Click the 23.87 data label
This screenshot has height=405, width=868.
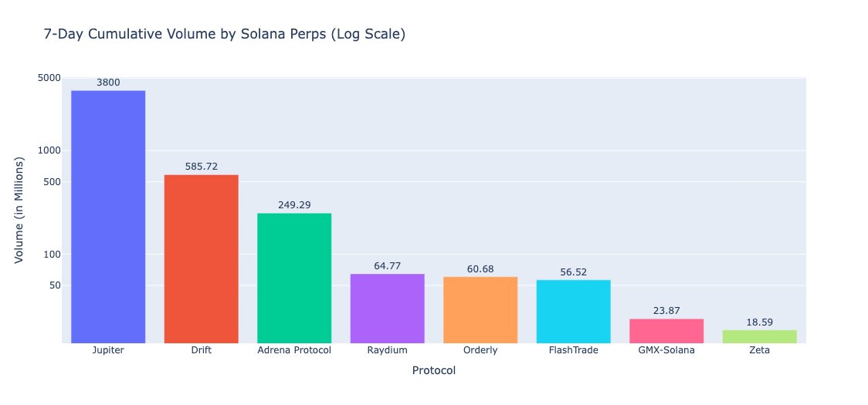[x=666, y=310]
